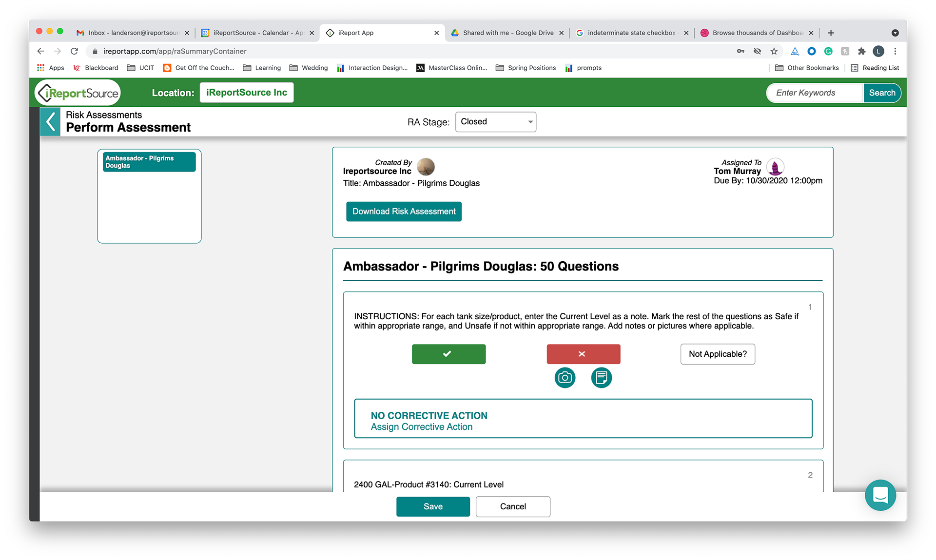Open the Spring Positions bookmarks folder

[x=526, y=68]
